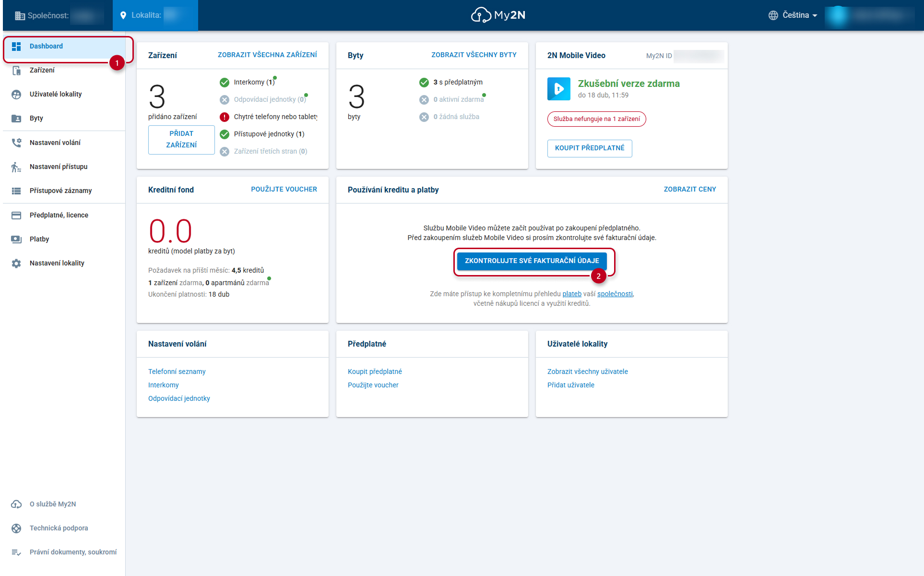Click the Přidat zařízení button
Viewport: 924px width, 576px height.
click(x=181, y=140)
